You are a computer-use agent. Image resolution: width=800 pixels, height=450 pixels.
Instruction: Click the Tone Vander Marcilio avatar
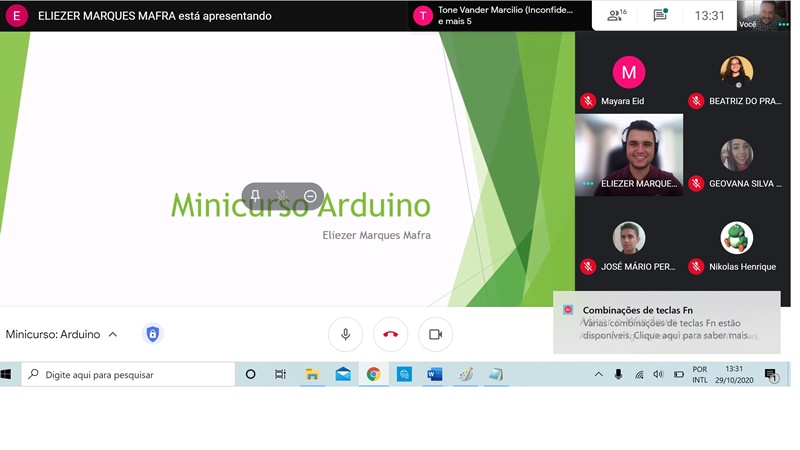(422, 16)
